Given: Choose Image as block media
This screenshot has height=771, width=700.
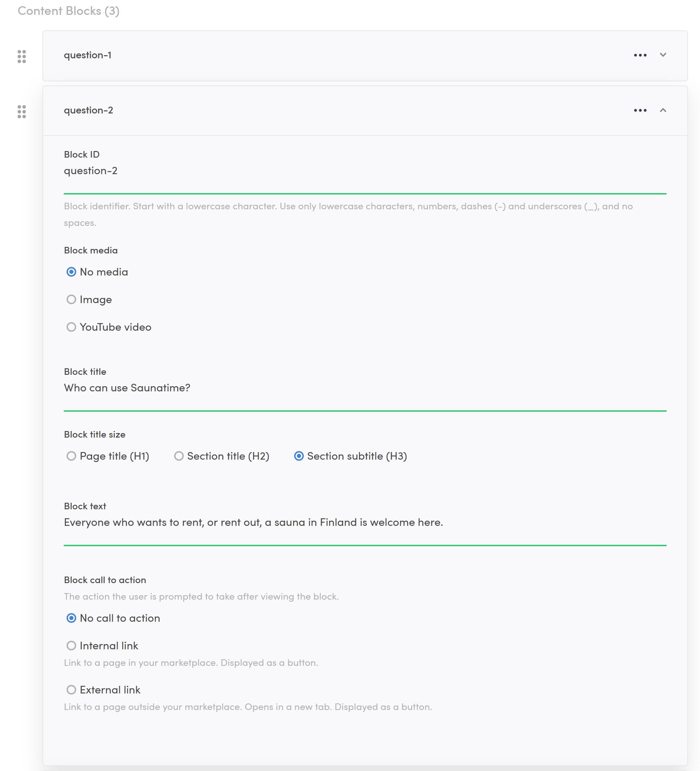Looking at the screenshot, I should (x=71, y=299).
